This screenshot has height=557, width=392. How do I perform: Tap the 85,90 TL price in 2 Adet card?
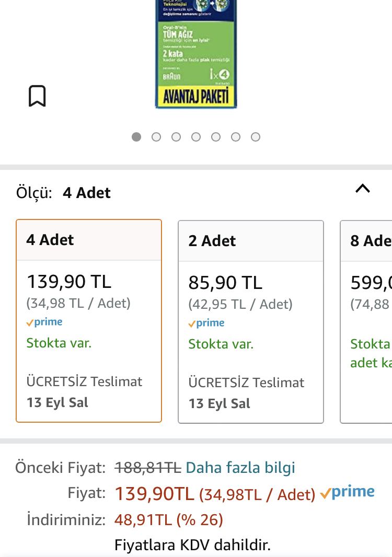(225, 283)
